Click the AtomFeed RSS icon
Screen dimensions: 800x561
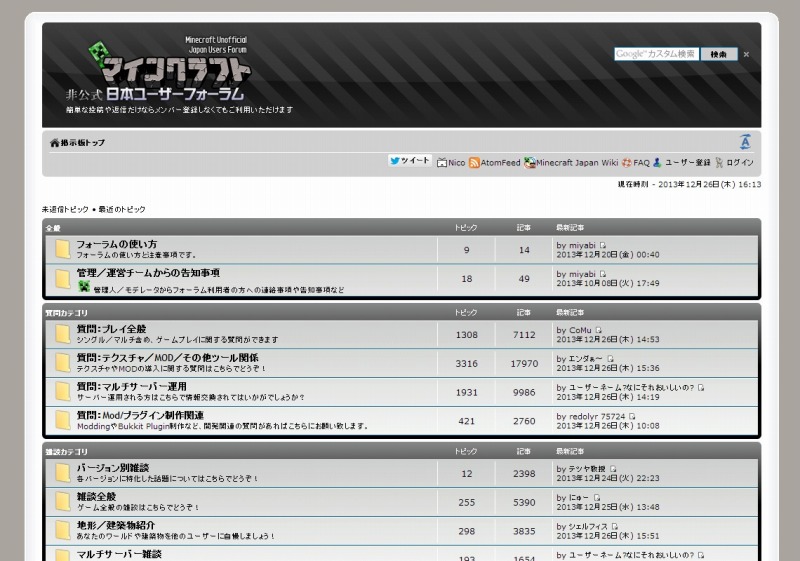pyautogui.click(x=474, y=163)
